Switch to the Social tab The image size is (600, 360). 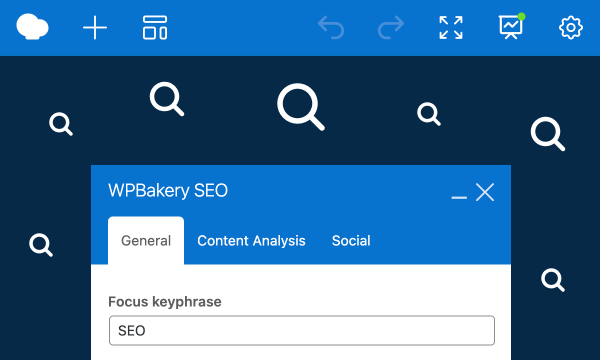pos(351,241)
